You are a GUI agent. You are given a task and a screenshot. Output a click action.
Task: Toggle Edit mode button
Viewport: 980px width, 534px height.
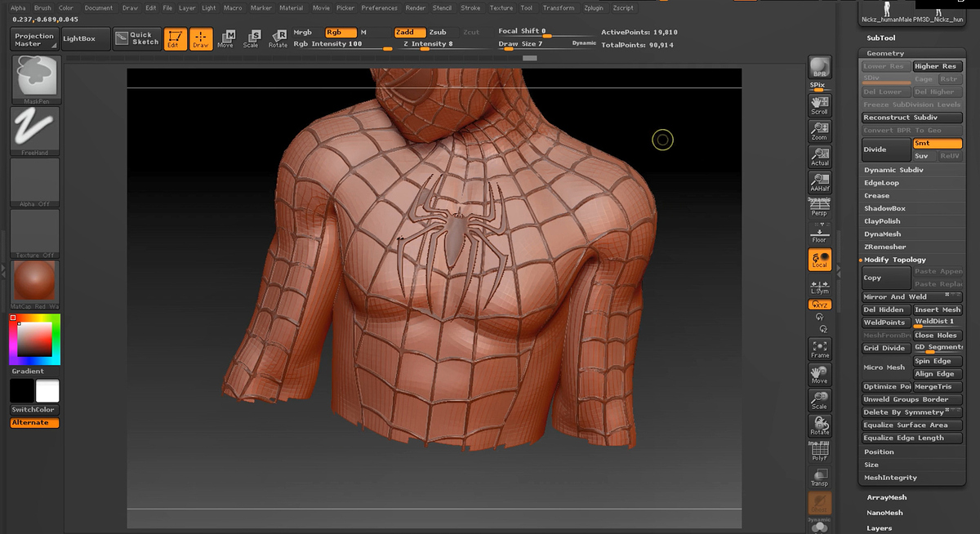click(174, 38)
